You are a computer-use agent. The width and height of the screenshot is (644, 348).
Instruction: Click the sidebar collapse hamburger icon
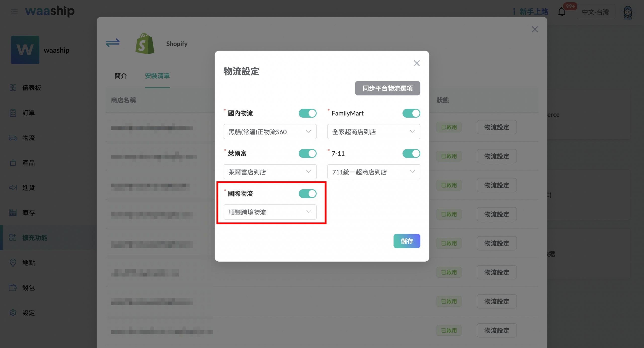14,12
